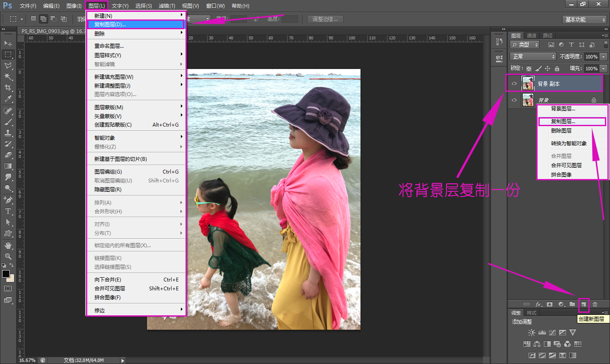Open the opacity 不透明度 dropdown arrow
The image size is (610, 364).
(x=604, y=56)
